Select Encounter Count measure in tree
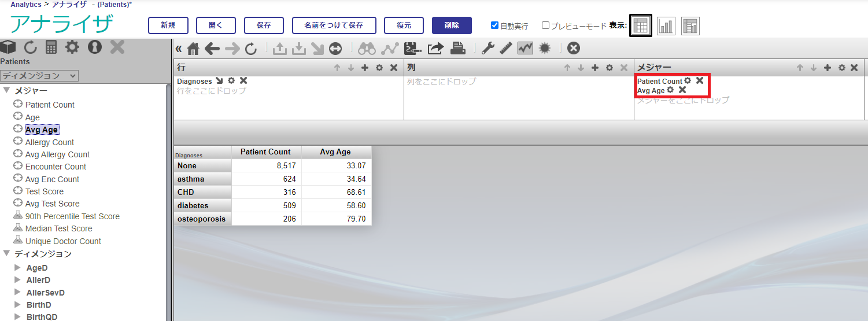Screen dimensions: 868x321 pyautogui.click(x=56, y=167)
